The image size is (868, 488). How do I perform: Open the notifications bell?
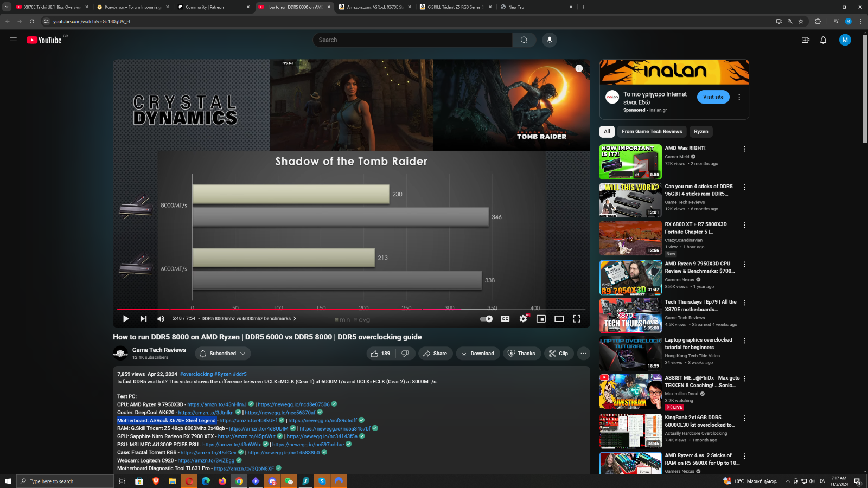(x=823, y=40)
